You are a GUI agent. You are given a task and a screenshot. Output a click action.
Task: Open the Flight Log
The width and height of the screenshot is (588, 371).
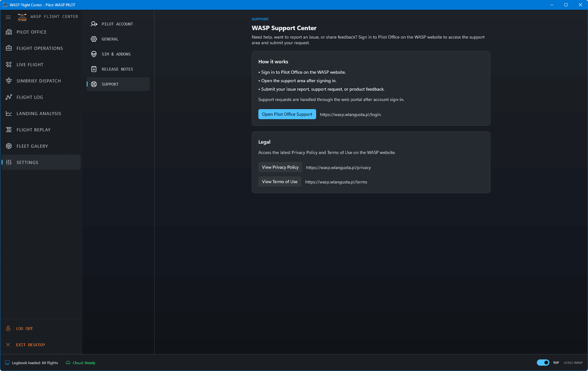(41, 97)
